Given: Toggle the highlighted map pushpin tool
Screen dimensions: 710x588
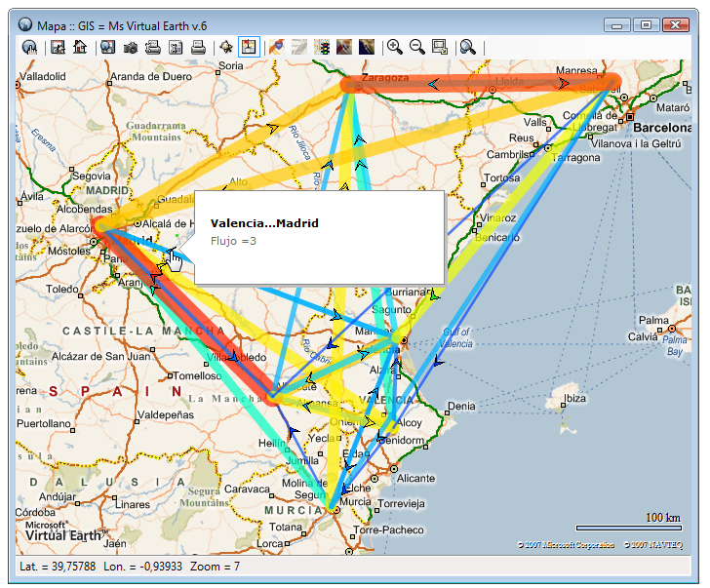Looking at the screenshot, I should point(249,47).
